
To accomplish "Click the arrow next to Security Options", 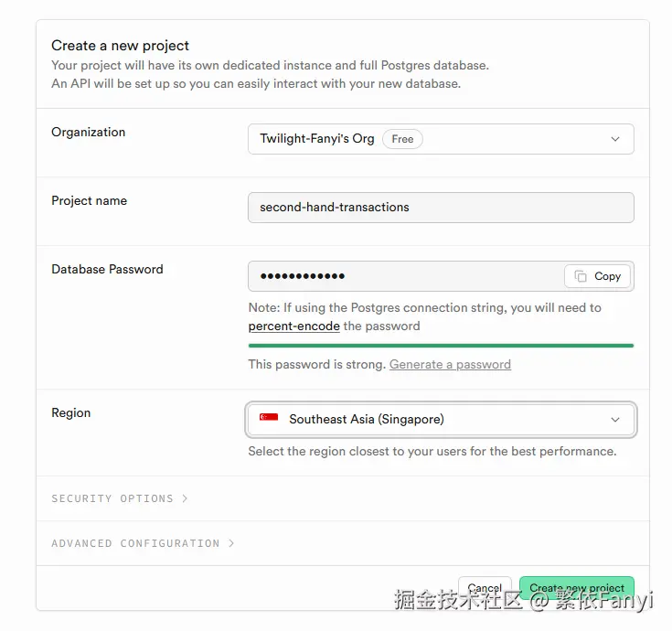I will click(185, 498).
